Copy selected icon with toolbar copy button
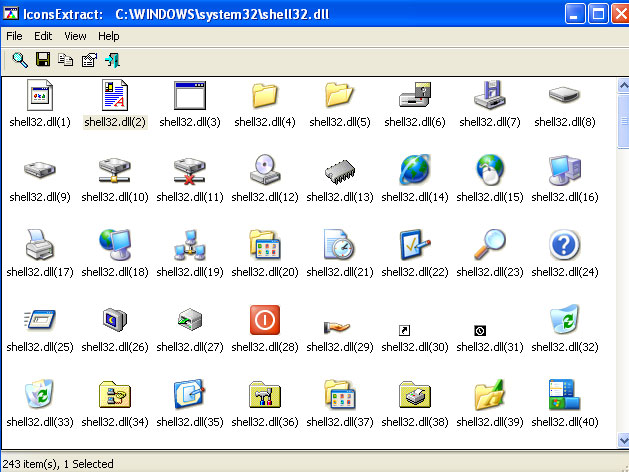This screenshot has width=629, height=472. (x=65, y=60)
